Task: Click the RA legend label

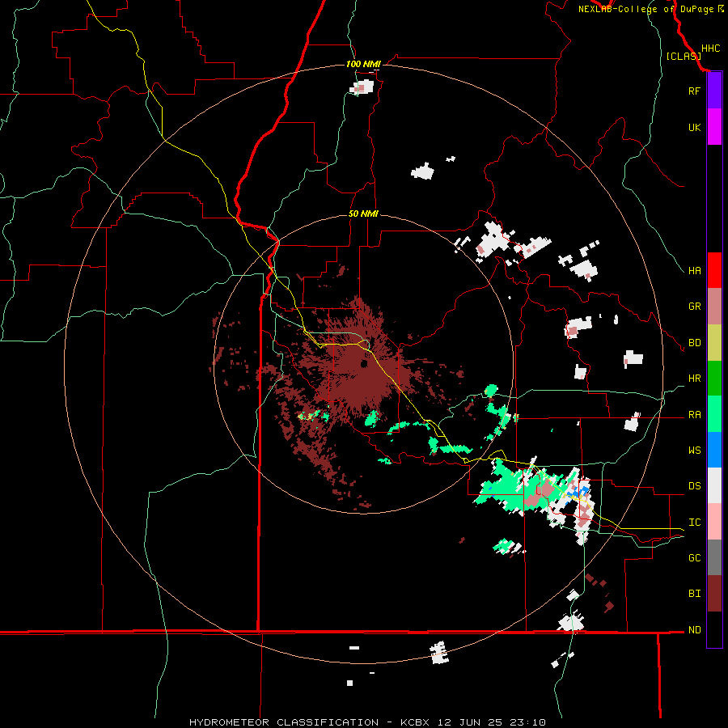Action: click(x=694, y=415)
